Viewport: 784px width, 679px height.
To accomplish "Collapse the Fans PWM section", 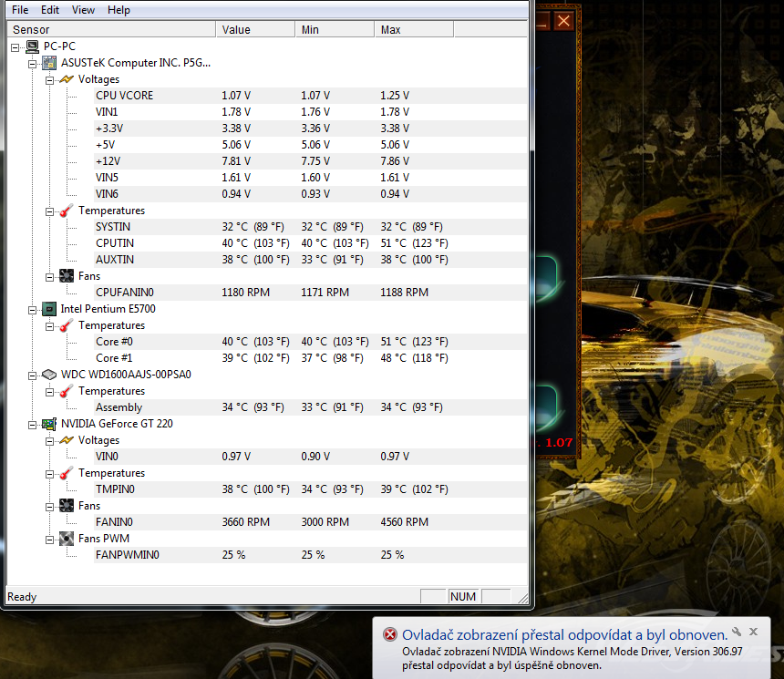I will (x=49, y=540).
